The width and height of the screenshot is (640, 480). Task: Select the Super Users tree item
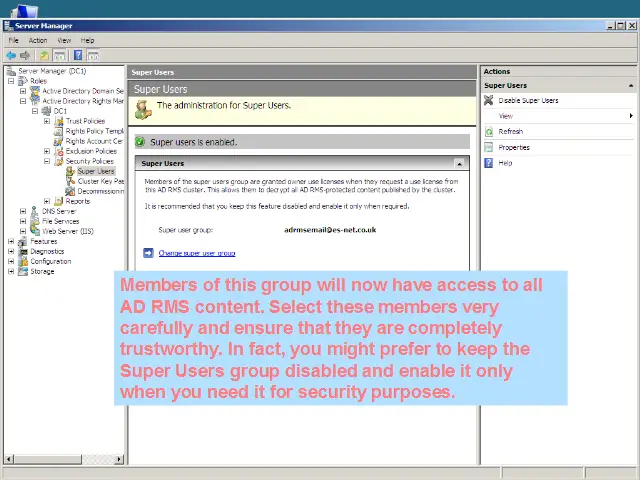[x=96, y=171]
